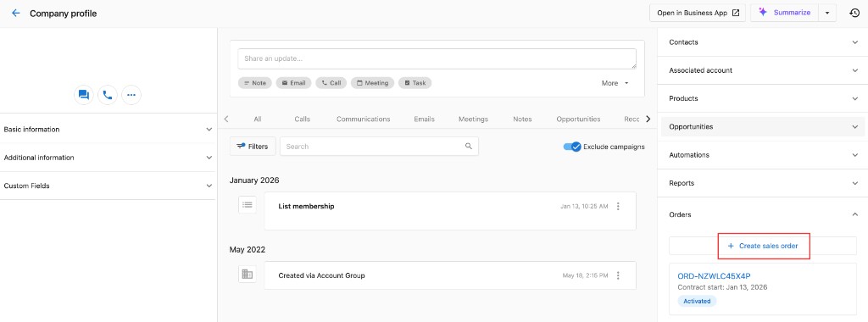Click the May 18, 2:15 PM timestamp
868x322 pixels.
[x=585, y=275]
